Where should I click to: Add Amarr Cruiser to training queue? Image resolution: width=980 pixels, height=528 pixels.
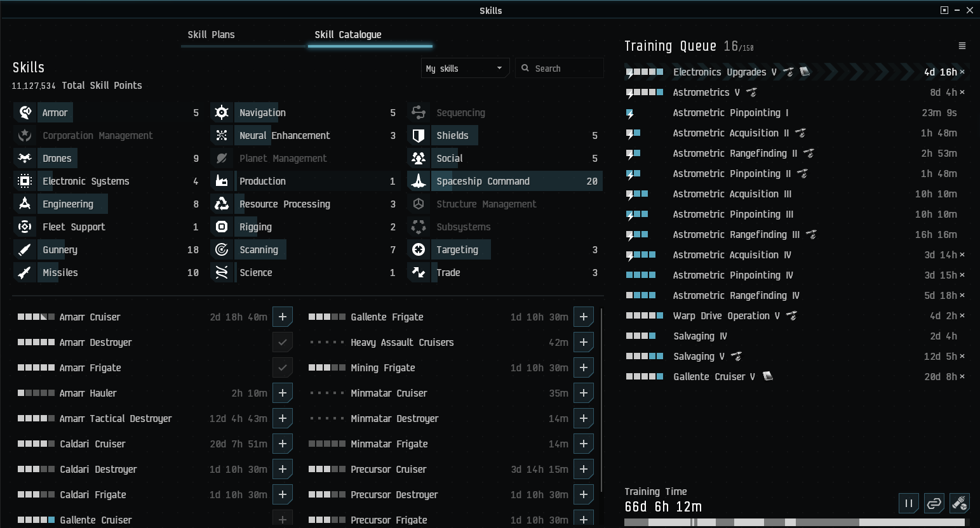[283, 317]
